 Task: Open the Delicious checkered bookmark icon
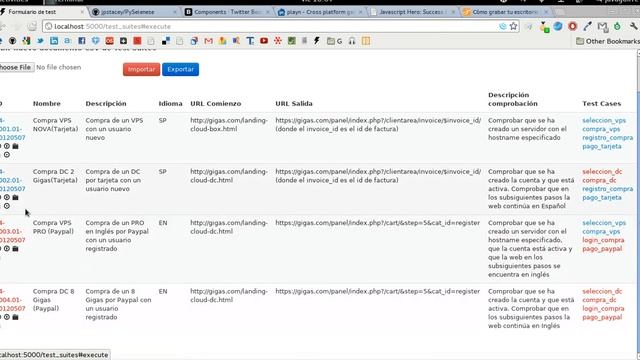(166, 41)
